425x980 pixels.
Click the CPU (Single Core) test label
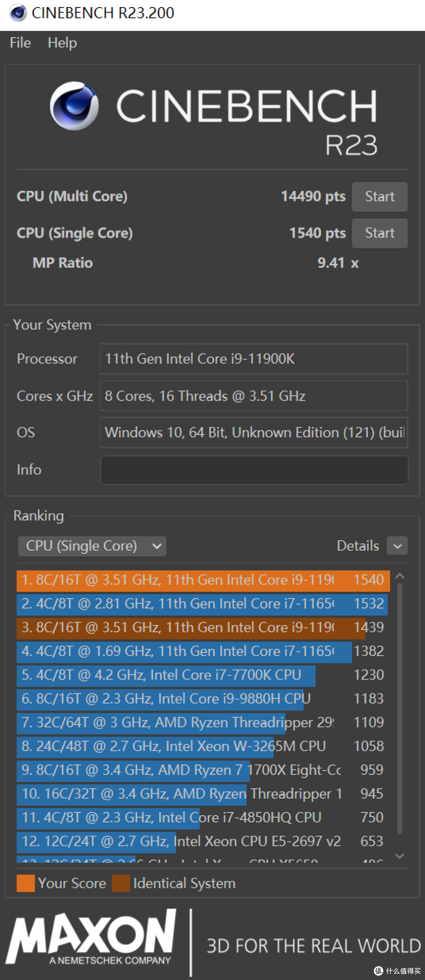(x=75, y=233)
